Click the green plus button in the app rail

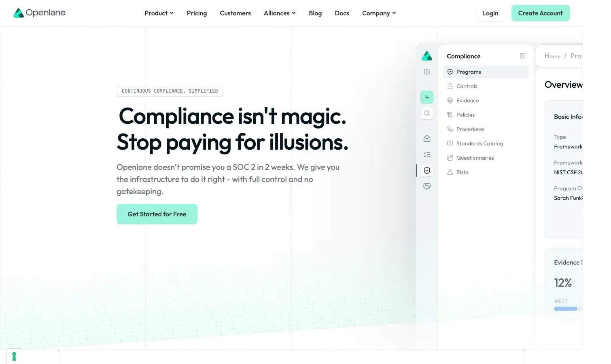tap(427, 97)
